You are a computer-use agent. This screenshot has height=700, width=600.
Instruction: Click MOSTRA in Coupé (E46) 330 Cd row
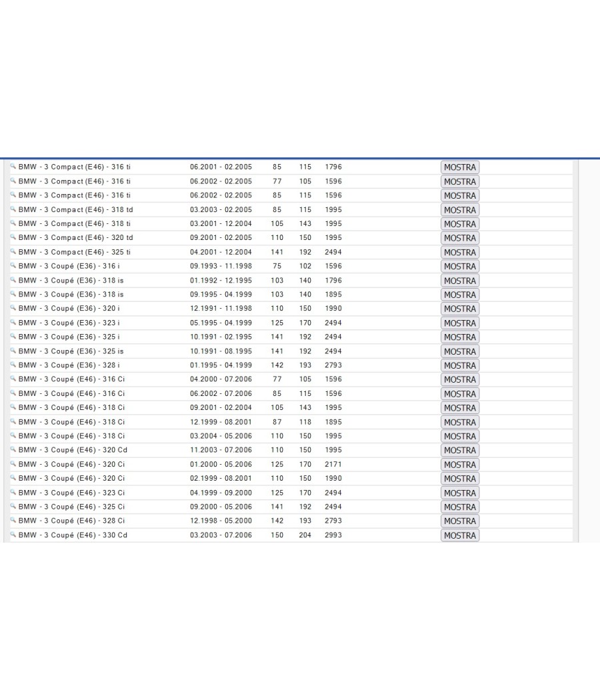[460, 535]
